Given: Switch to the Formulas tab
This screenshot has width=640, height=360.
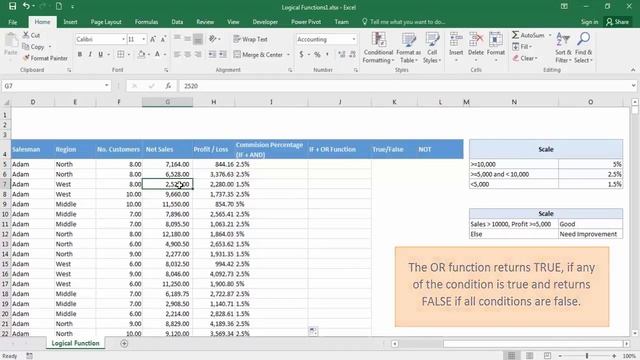Looking at the screenshot, I should click(x=146, y=22).
